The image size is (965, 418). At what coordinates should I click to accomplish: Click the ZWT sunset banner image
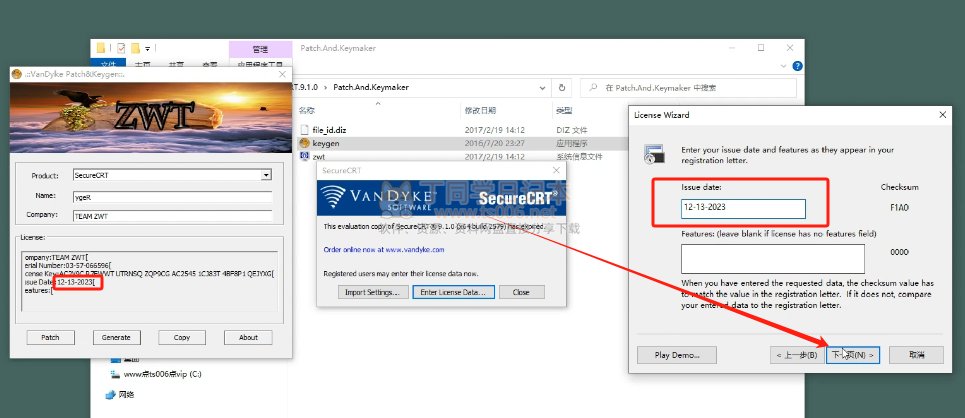(x=151, y=118)
